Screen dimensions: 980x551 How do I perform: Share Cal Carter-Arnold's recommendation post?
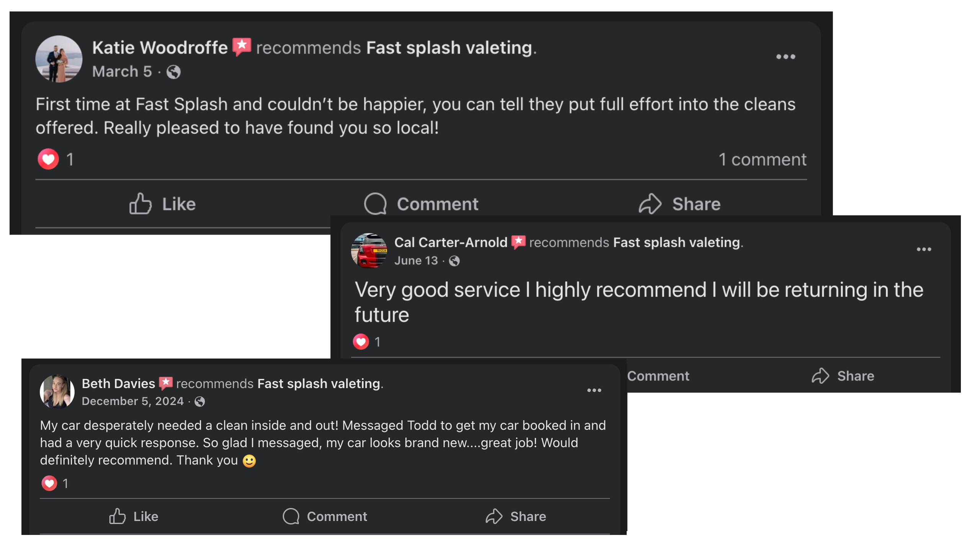(843, 376)
